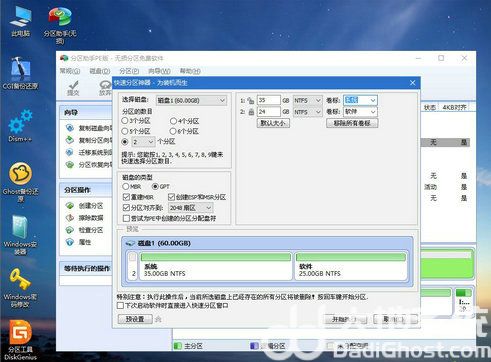Viewport: 491px width, 362px height.
Task: Select the 5个分区 radio button
Action: [125, 131]
